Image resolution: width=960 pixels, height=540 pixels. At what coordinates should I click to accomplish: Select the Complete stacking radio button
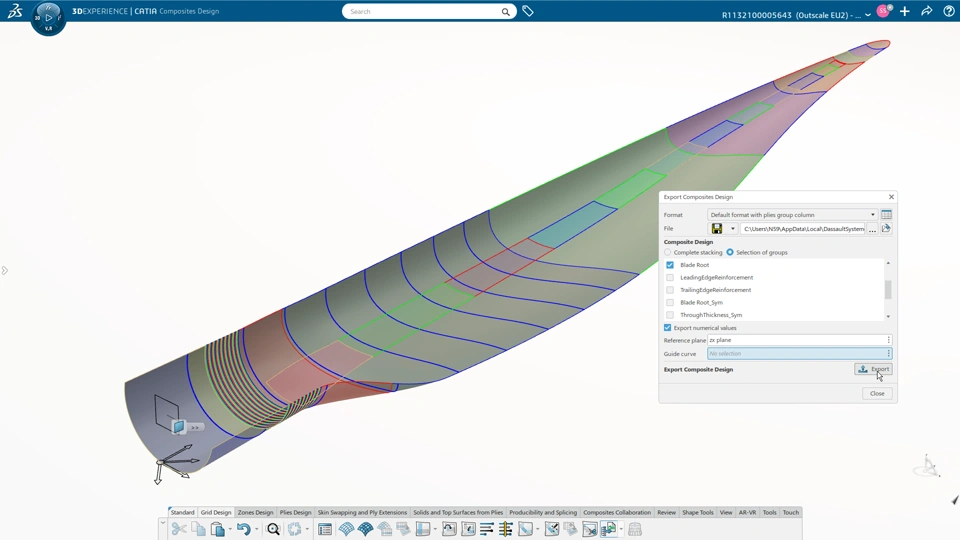(x=668, y=252)
